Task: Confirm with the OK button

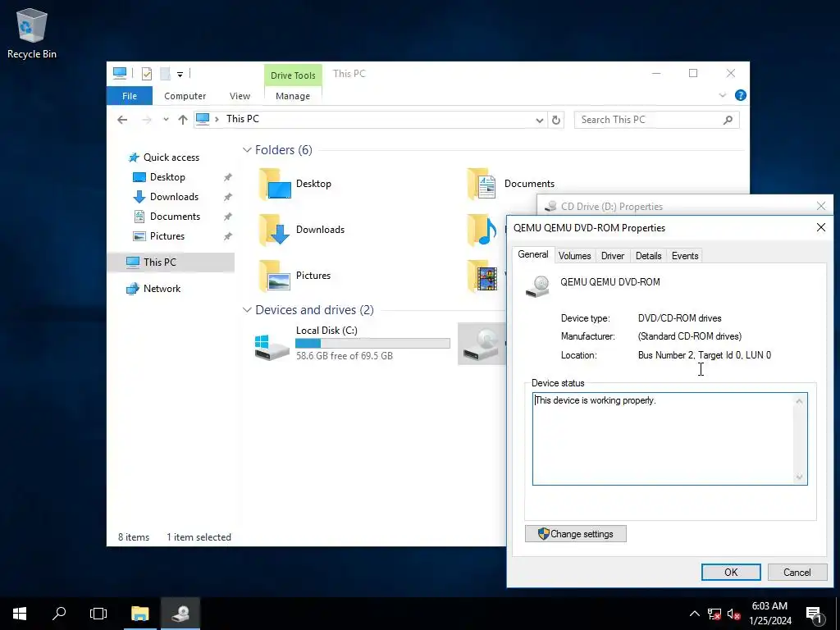Action: click(731, 572)
